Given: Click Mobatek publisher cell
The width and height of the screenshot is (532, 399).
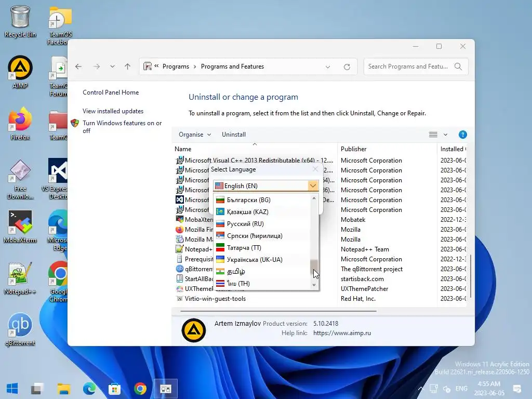Looking at the screenshot, I should pos(353,220).
